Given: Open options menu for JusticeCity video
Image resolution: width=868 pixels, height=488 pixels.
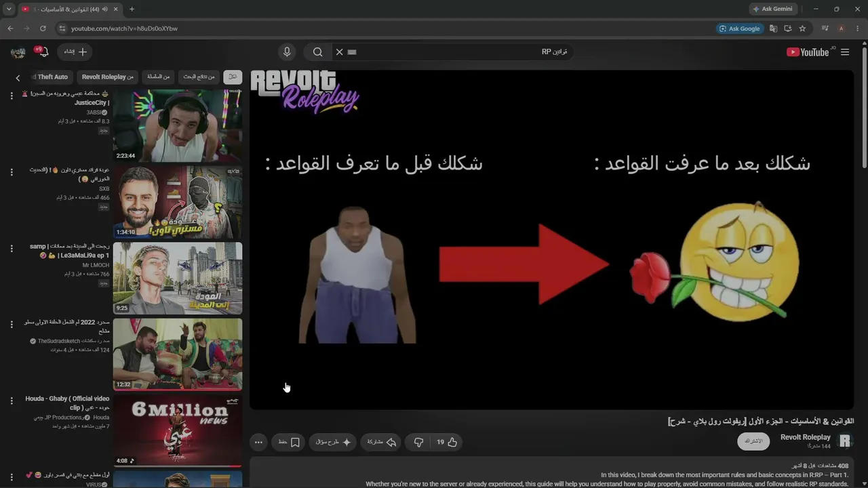Looking at the screenshot, I should [12, 96].
